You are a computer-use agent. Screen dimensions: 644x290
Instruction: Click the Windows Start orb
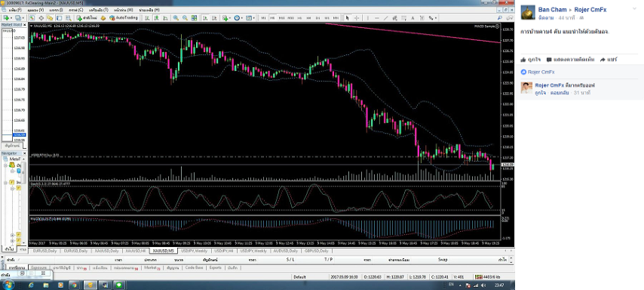8,285
